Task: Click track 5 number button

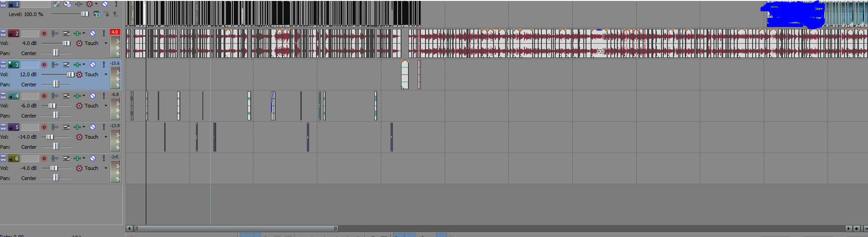Action: 14,127
